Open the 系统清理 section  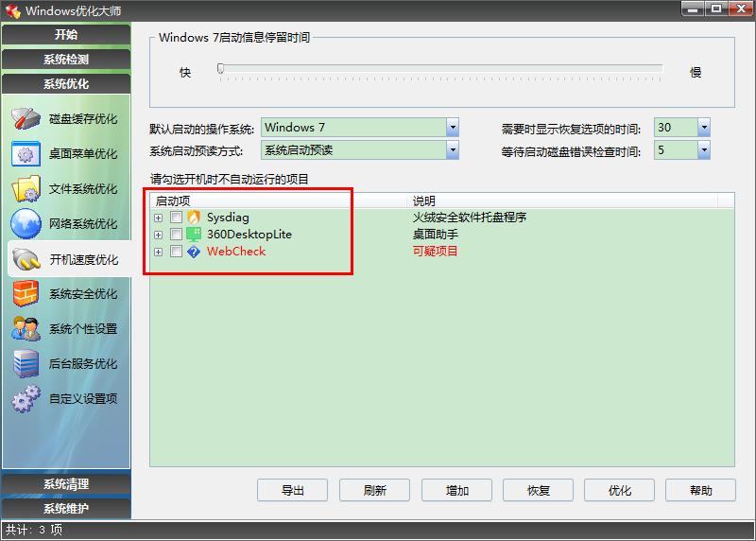66,484
